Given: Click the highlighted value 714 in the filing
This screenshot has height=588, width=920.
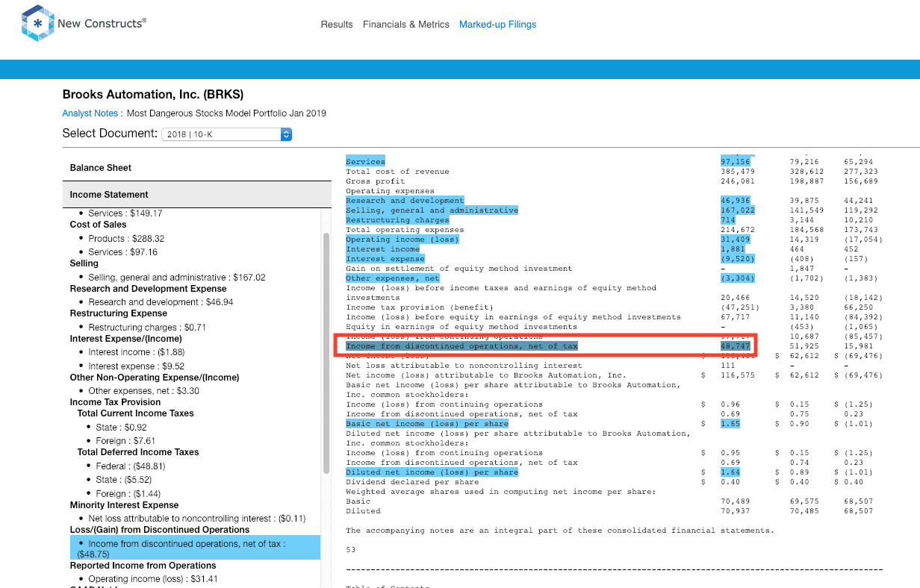Looking at the screenshot, I should tap(727, 220).
